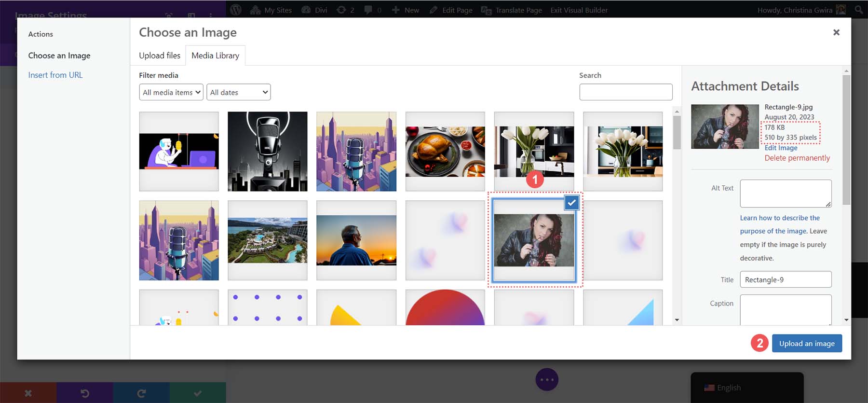Click the Edit Image link
The width and height of the screenshot is (868, 403).
click(x=781, y=148)
